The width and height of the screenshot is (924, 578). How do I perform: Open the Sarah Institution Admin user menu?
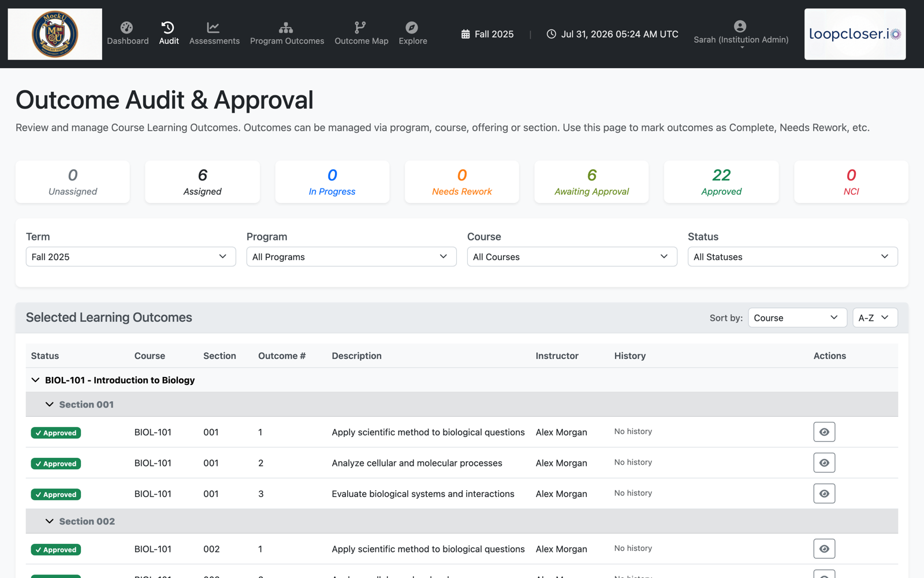tap(741, 34)
